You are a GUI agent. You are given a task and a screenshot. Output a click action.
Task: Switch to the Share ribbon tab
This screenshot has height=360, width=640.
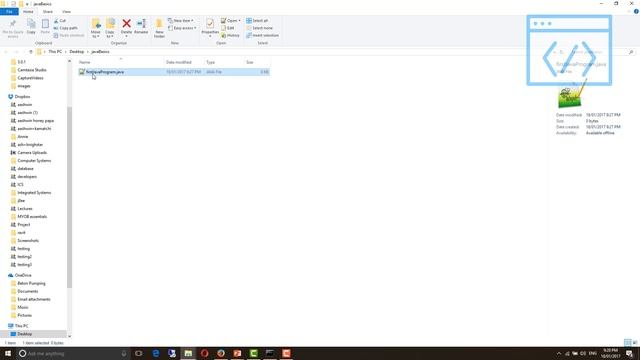click(48, 11)
